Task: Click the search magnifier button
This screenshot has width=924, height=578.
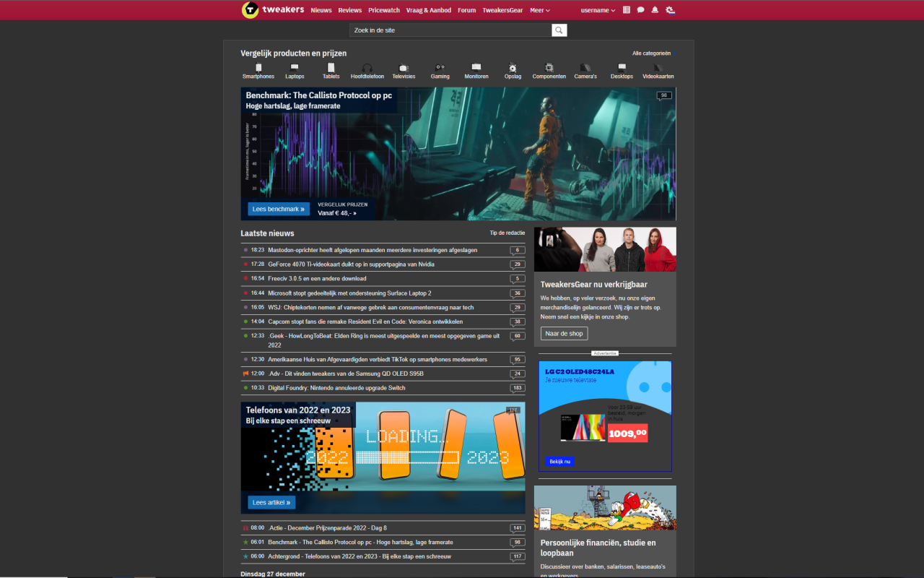Action: pyautogui.click(x=559, y=30)
